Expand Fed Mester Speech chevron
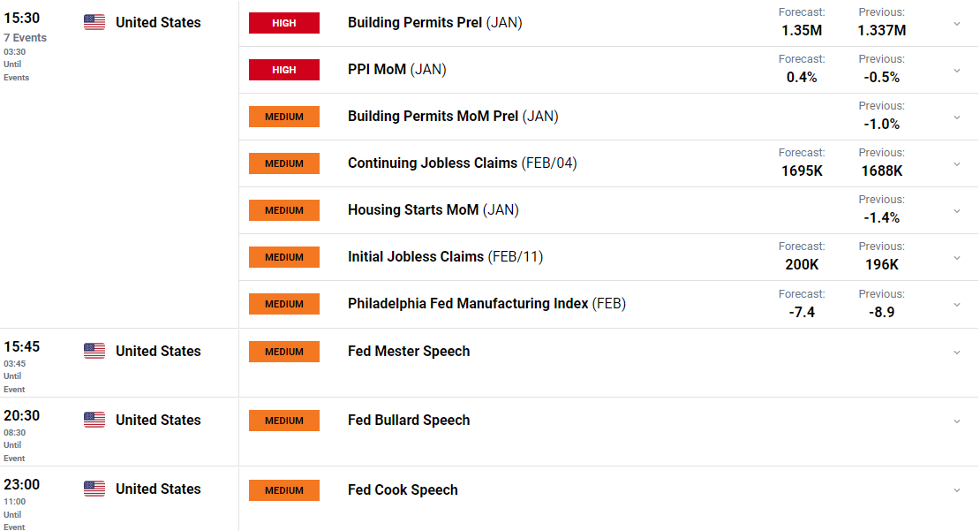980x531 pixels. point(957,353)
